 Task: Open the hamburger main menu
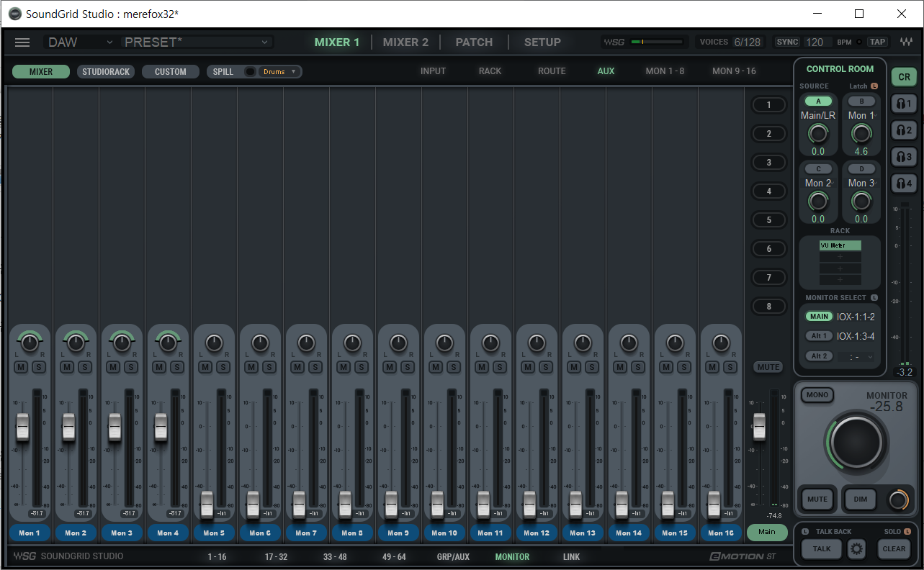[x=22, y=42]
